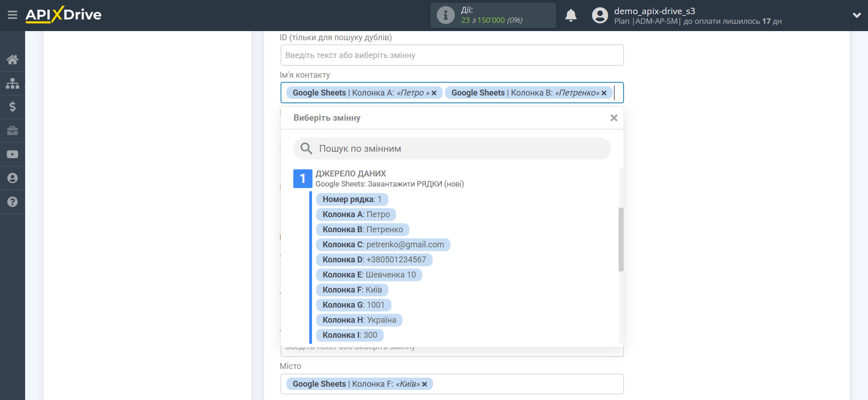
Task: Open the profile sidebar icon
Action: click(x=12, y=178)
